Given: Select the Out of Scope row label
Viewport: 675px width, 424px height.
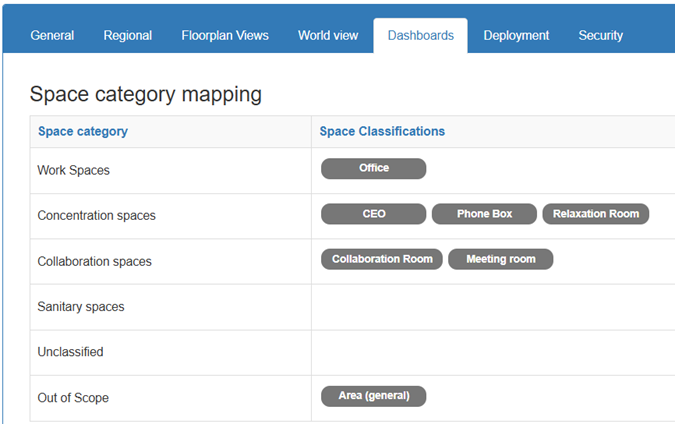Looking at the screenshot, I should coord(73,398).
